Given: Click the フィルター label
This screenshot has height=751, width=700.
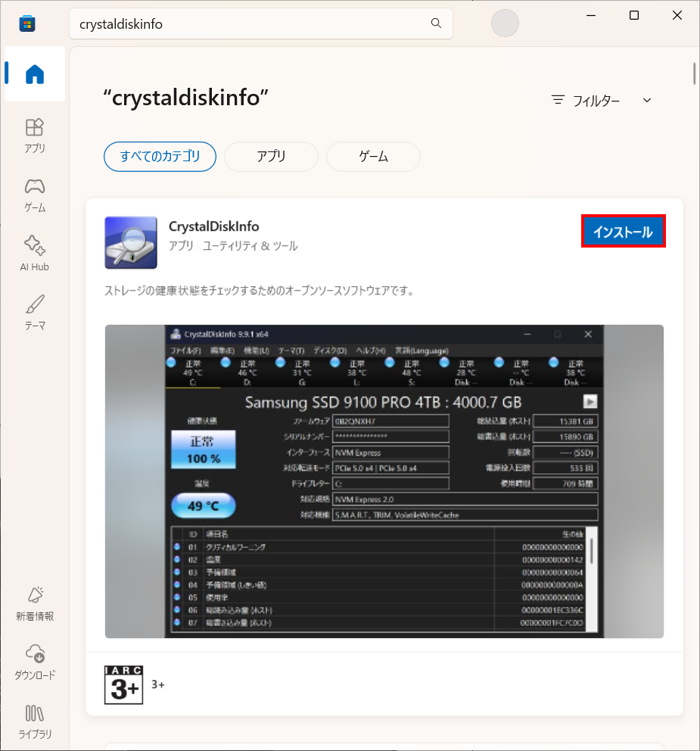Looking at the screenshot, I should coord(596,101).
